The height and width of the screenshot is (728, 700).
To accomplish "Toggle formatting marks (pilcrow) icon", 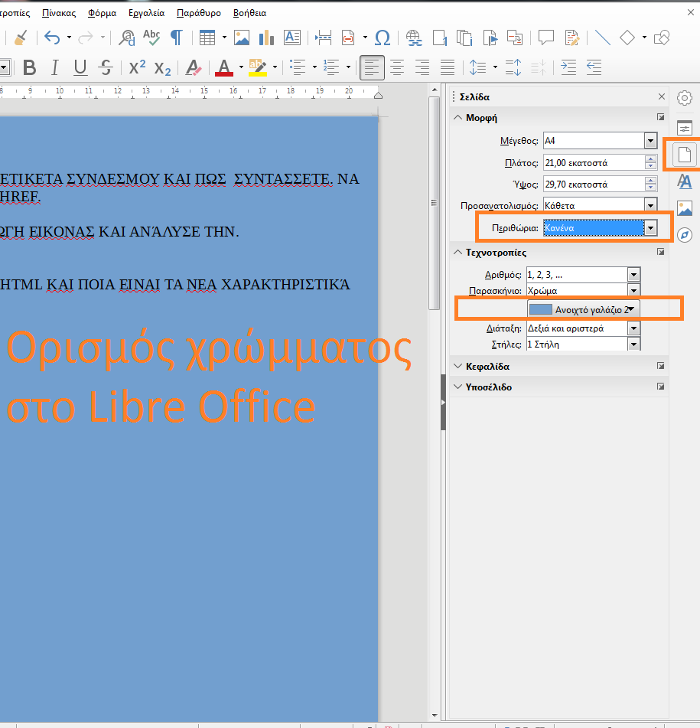I will (x=177, y=38).
